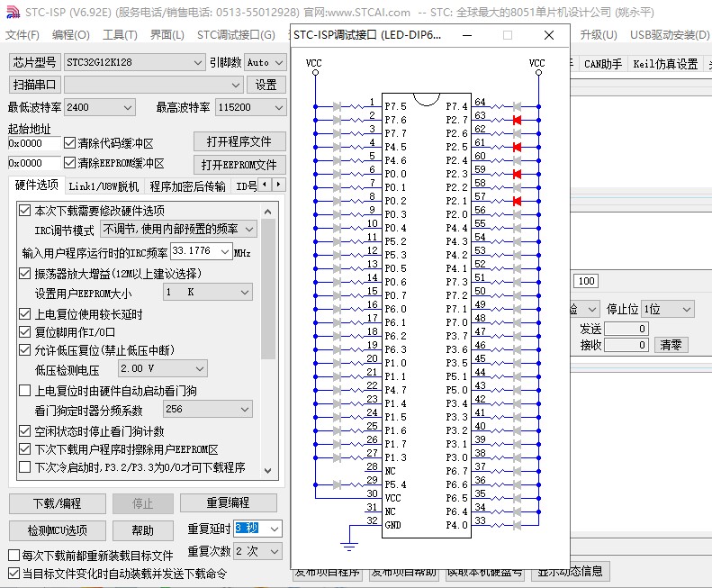Open the STC调试接口(G) menu

236,35
